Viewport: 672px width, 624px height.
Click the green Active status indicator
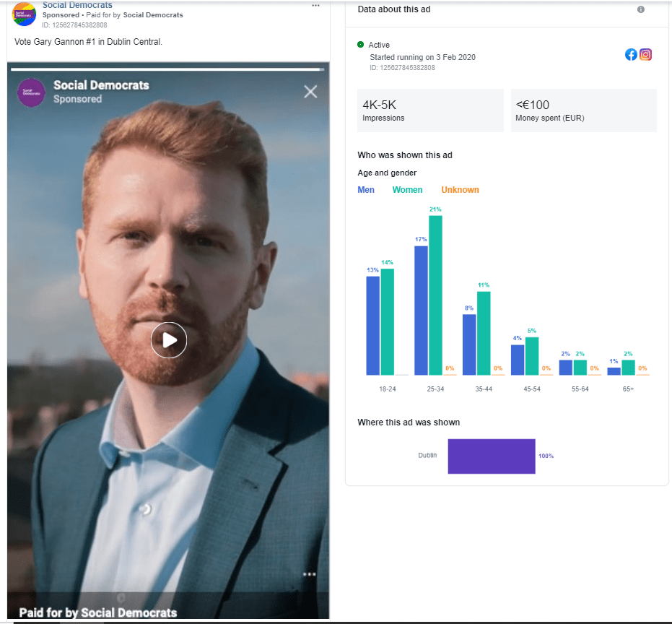[360, 45]
